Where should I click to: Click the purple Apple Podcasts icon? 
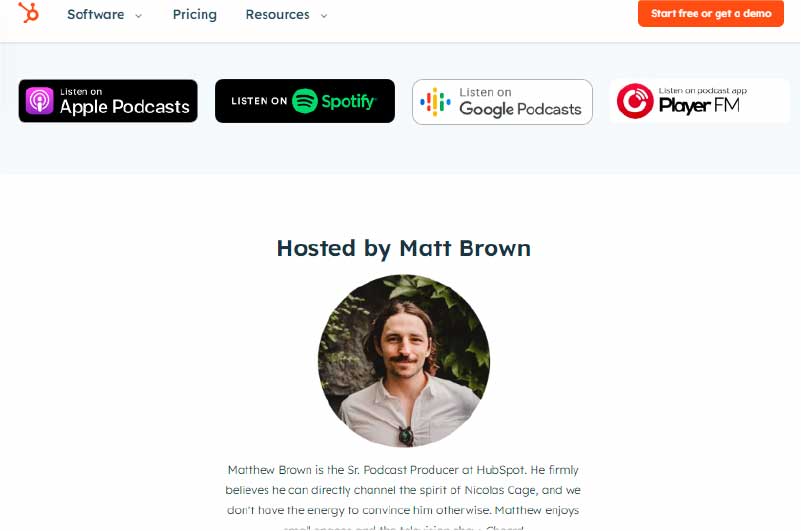click(x=40, y=101)
